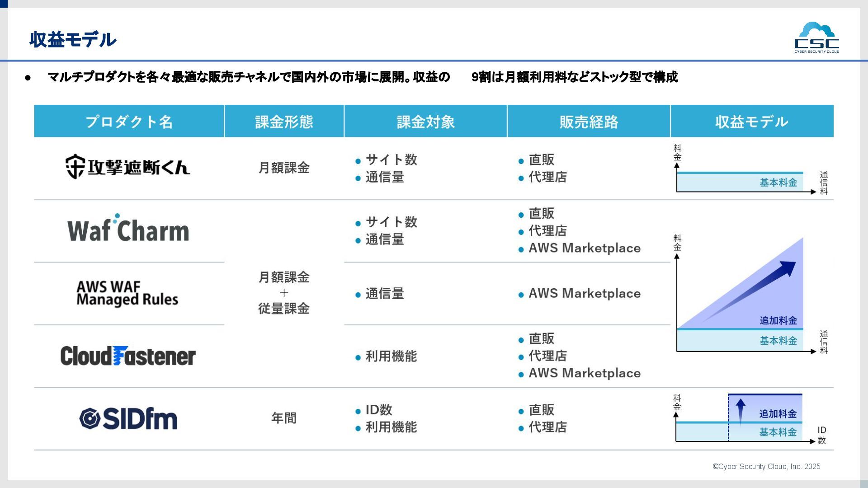Click the SIDfm product logo
Image resolution: width=868 pixels, height=488 pixels.
point(128,418)
